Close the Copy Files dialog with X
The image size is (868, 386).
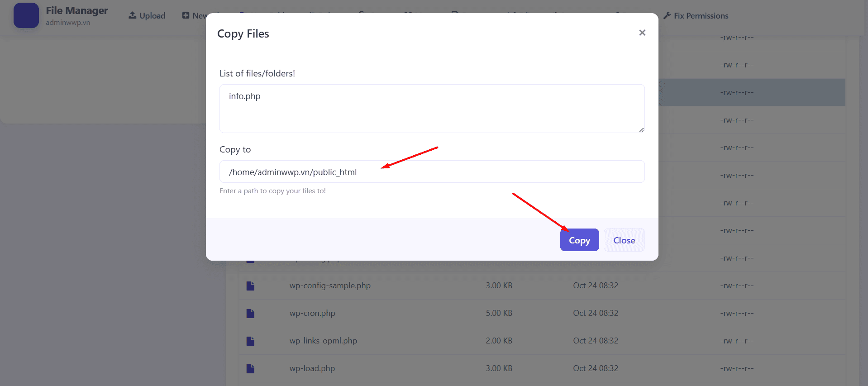click(x=642, y=33)
